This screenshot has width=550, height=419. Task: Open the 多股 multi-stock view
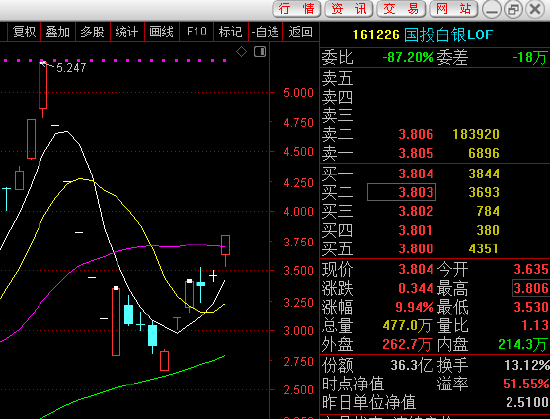[93, 32]
